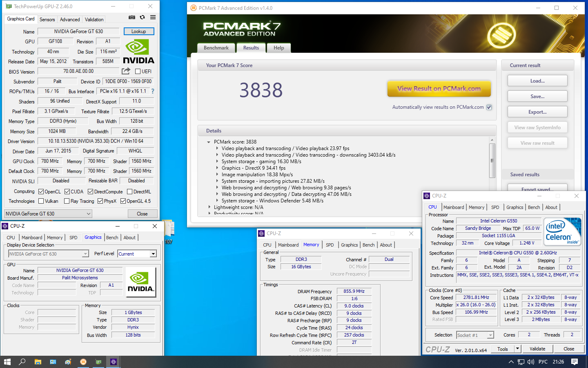This screenshot has height=368, width=588.
Task: Open the PCMark 7 Help tab
Action: (279, 48)
